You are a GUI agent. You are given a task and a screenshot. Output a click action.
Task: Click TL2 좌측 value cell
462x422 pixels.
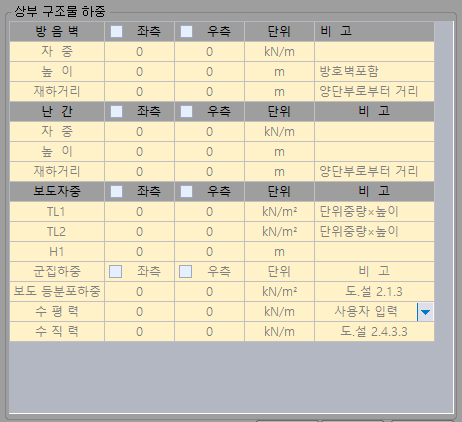tap(139, 232)
